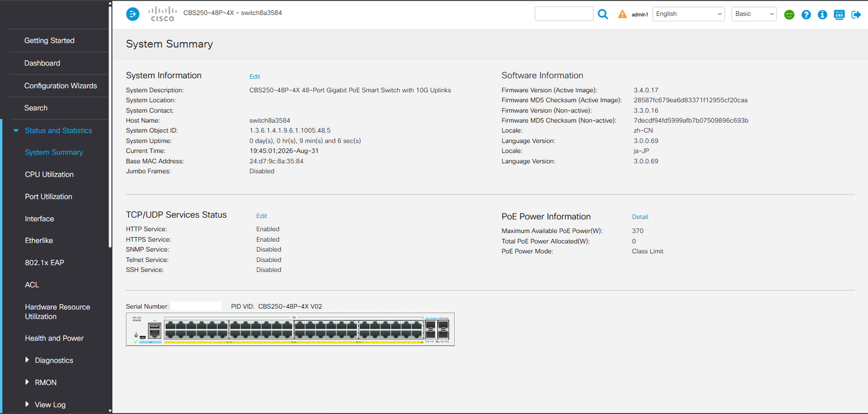Click the Cisco logo
Screen dimensions: 868x414
[162, 14]
